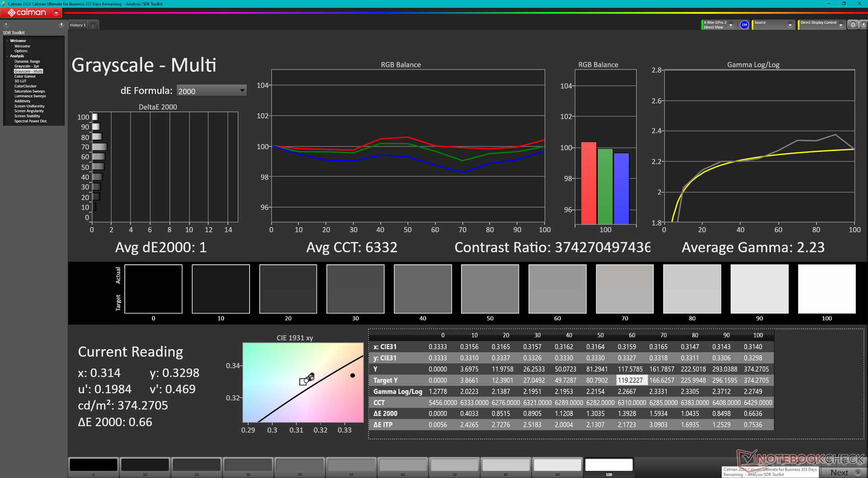The image size is (868, 478).
Task: Go to the 3D LUT page
Action: (x=20, y=81)
